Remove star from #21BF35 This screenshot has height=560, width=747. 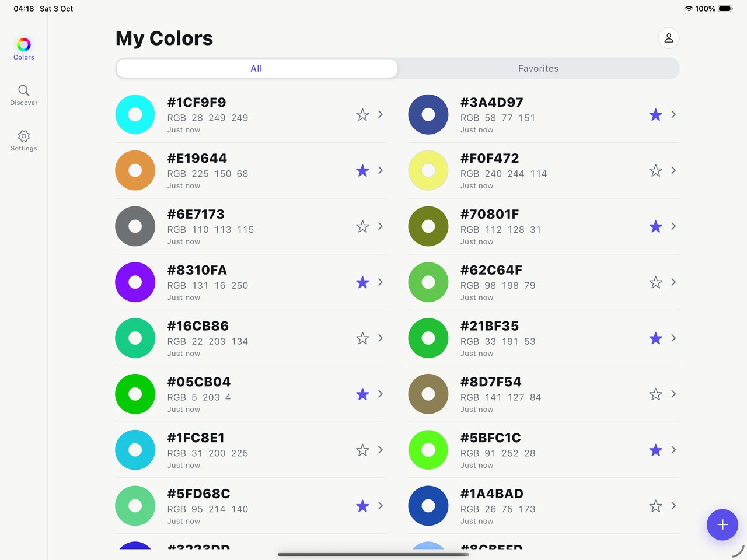pyautogui.click(x=655, y=338)
